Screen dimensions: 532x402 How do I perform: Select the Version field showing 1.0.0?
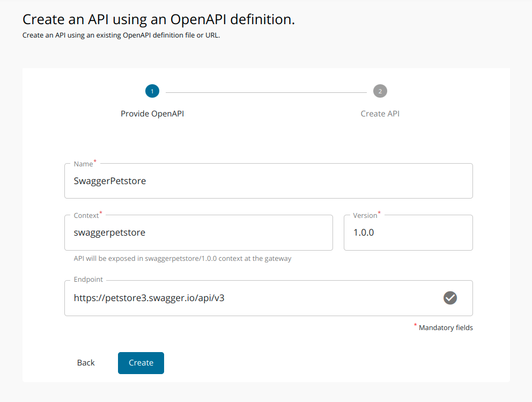(x=408, y=232)
